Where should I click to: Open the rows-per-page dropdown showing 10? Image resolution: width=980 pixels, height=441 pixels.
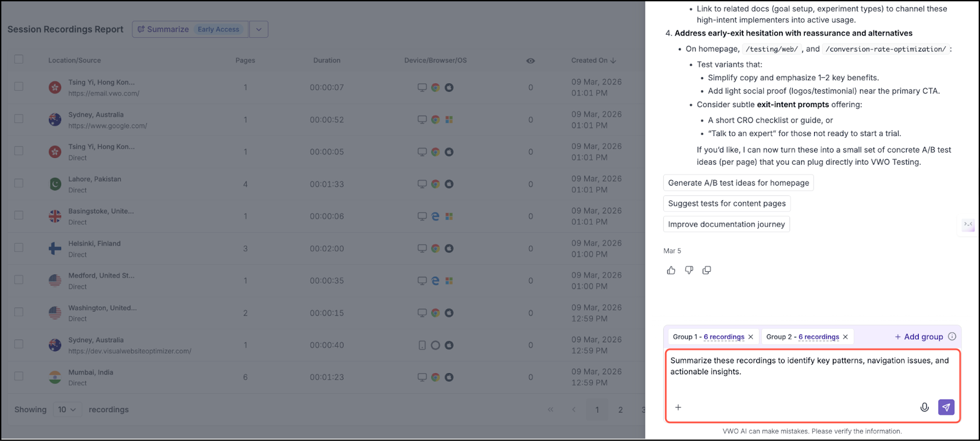pos(67,410)
